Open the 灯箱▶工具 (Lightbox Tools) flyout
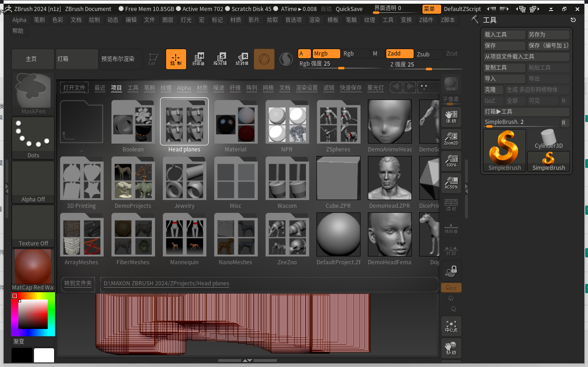The image size is (588, 367). click(x=526, y=111)
